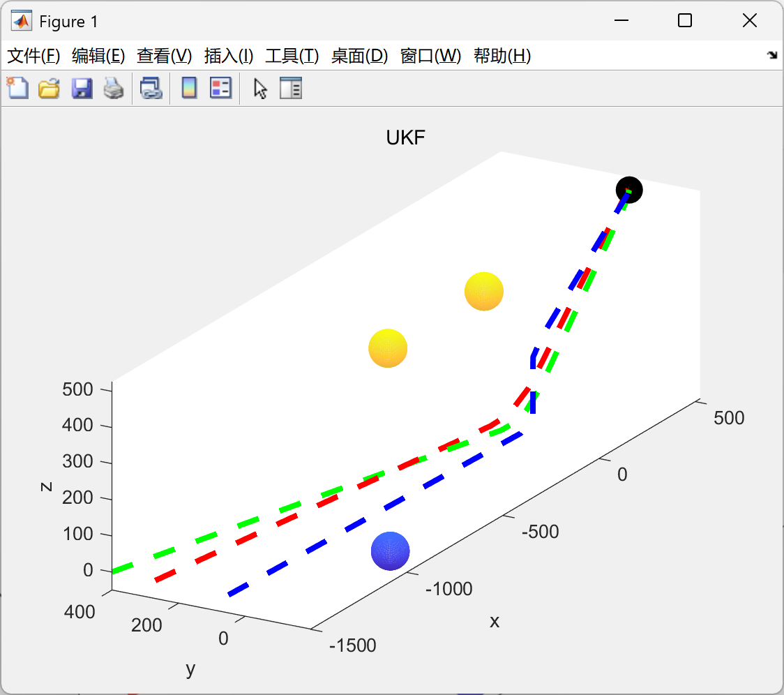Click the z-axis tick label 500

tap(77, 389)
